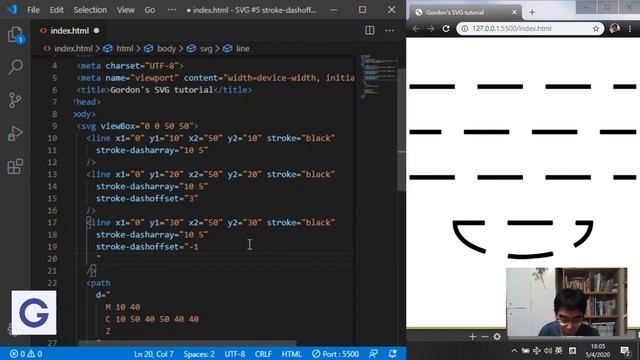Click the title text on line 6
This screenshot has width=640, height=360.
pos(162,90)
